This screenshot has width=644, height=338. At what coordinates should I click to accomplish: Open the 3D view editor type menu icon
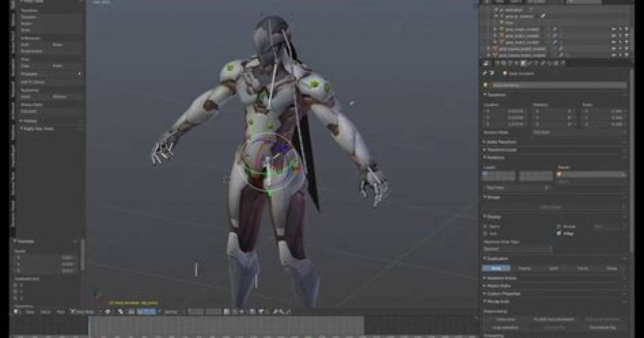pos(17,312)
